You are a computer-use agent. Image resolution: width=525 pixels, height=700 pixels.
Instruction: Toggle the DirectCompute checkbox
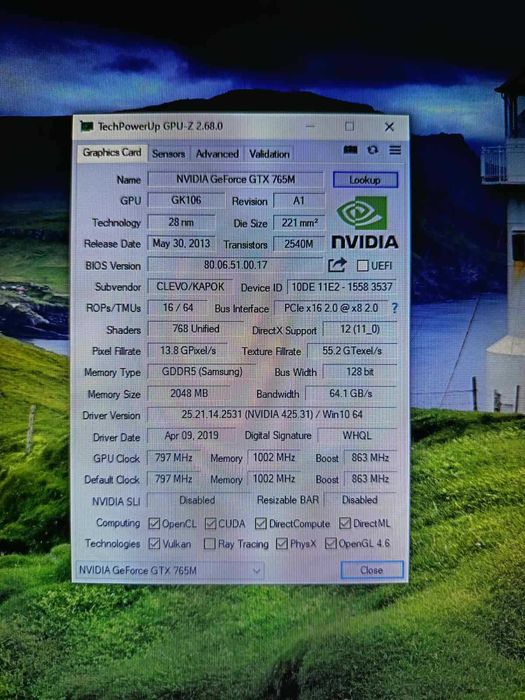(x=261, y=523)
